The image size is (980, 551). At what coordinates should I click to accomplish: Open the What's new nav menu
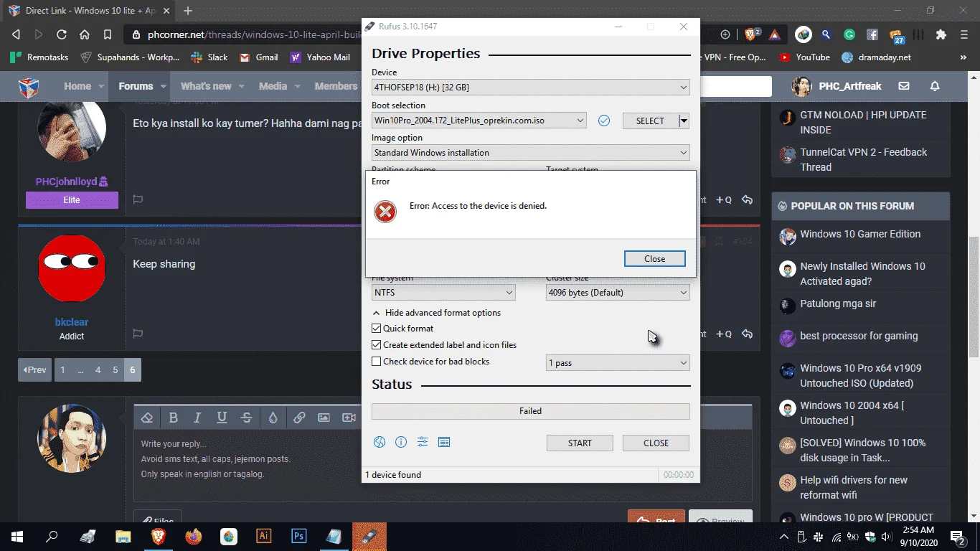point(206,86)
